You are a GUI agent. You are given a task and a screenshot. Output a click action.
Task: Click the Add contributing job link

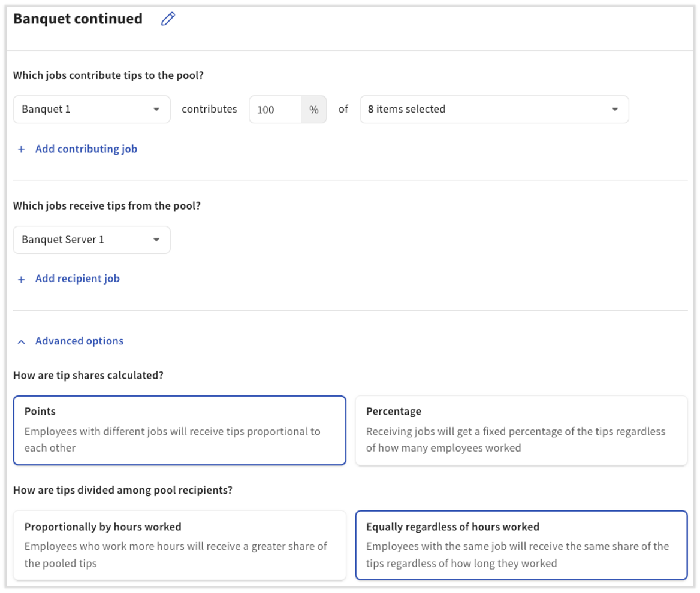coord(86,149)
